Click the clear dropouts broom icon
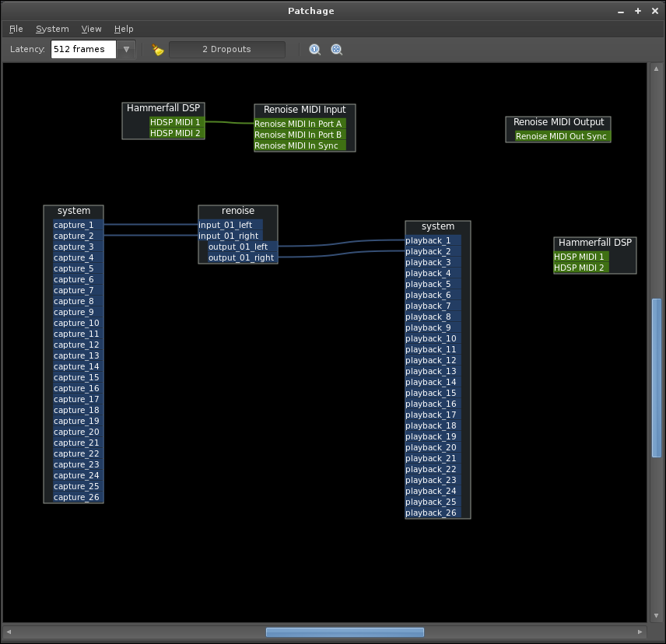Viewport: 666px width, 644px height. [x=158, y=50]
